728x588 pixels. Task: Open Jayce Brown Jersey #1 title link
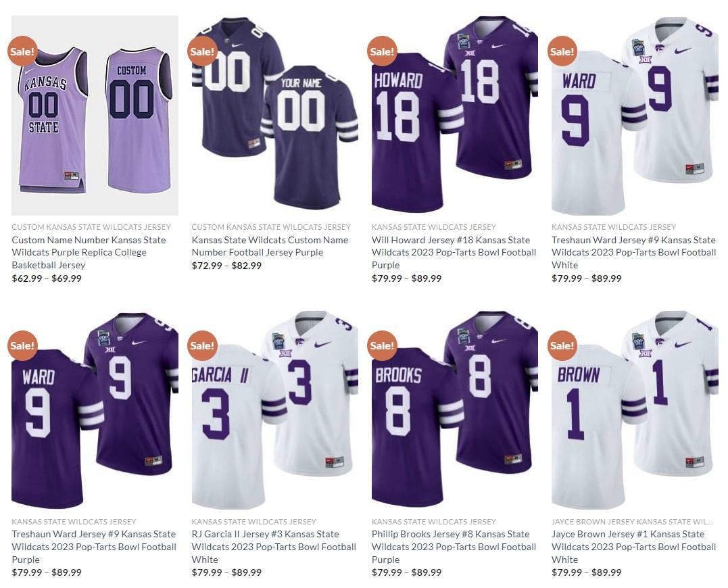coord(634,547)
